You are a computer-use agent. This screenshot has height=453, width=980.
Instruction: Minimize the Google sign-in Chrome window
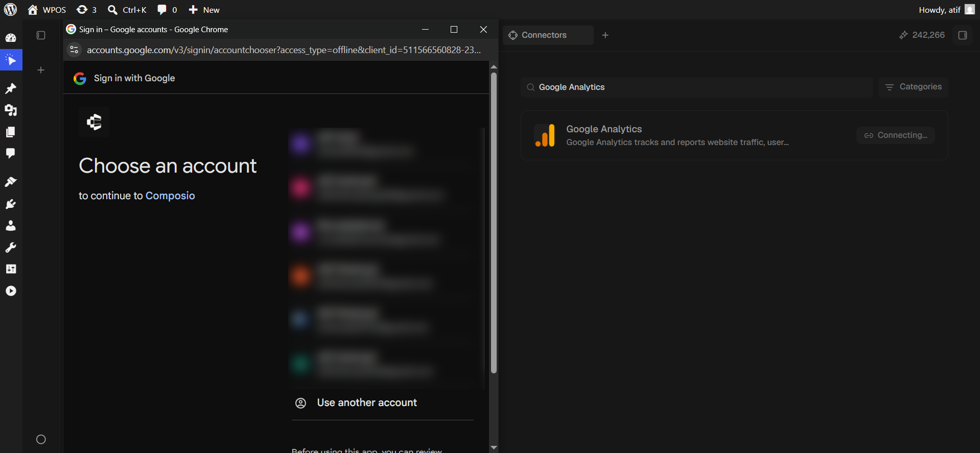pos(425,29)
